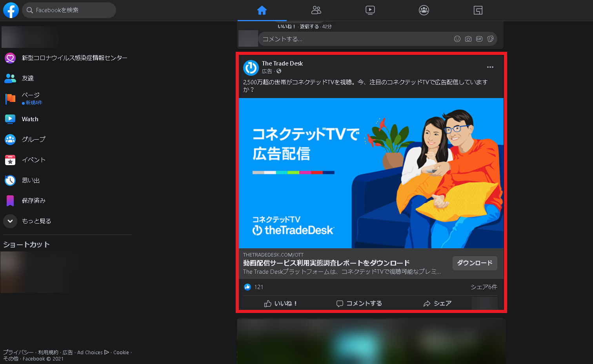Click the globe audience icon beside 広告
Screen dimensions: 593x364
279,71
